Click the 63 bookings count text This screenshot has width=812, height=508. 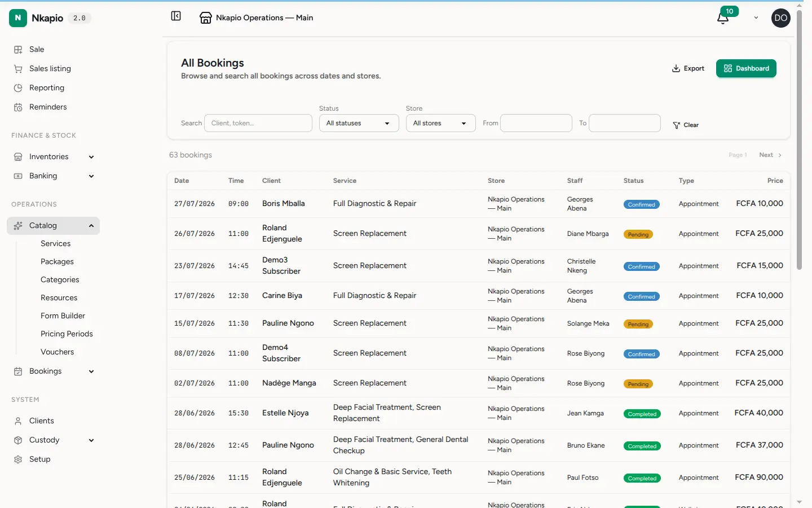(x=191, y=155)
